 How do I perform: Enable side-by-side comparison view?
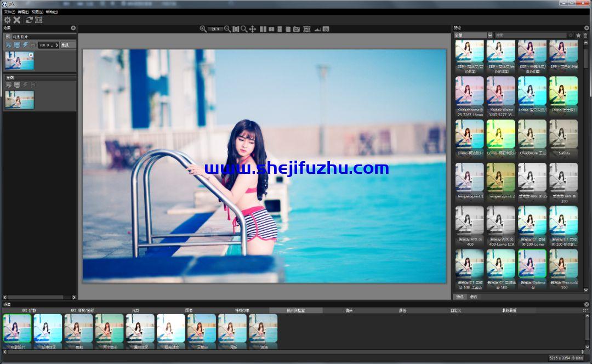263,29
